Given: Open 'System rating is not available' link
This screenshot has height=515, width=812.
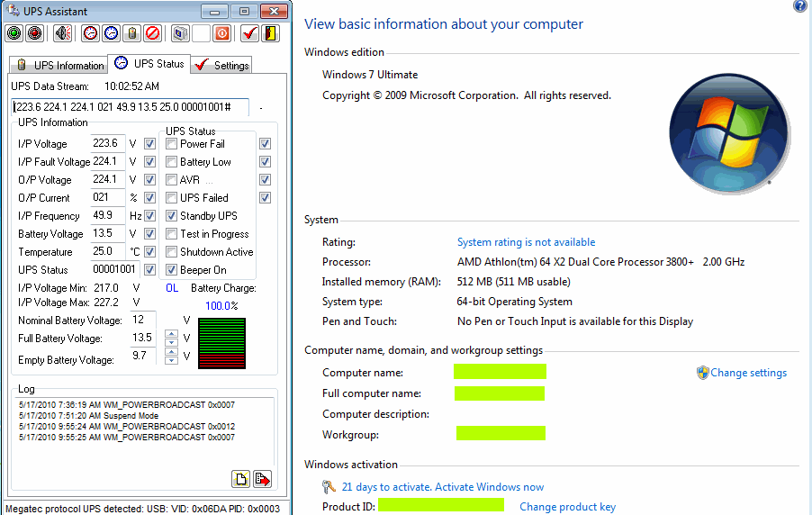Looking at the screenshot, I should (526, 242).
